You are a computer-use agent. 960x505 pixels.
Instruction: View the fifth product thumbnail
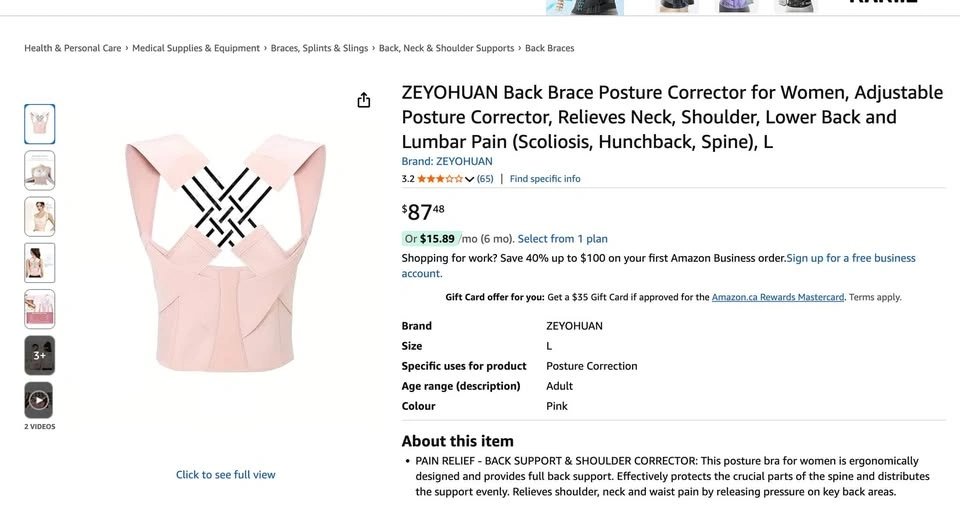[39, 309]
